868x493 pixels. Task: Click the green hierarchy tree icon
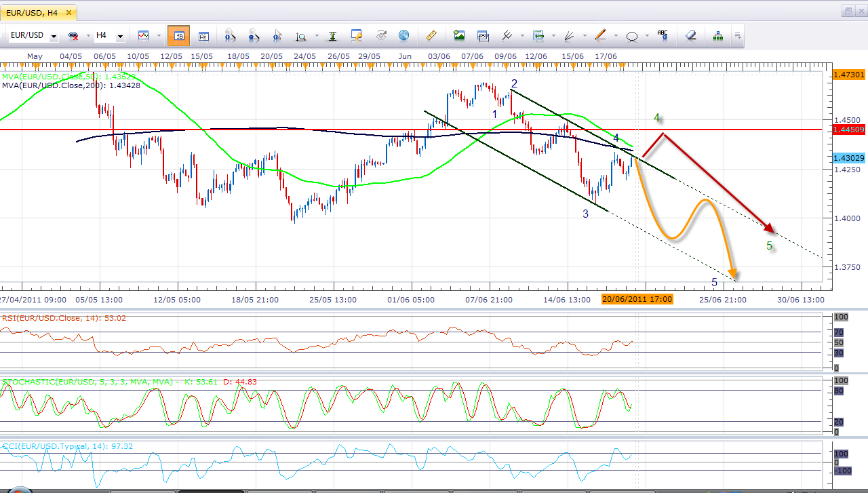pyautogui.click(x=718, y=35)
